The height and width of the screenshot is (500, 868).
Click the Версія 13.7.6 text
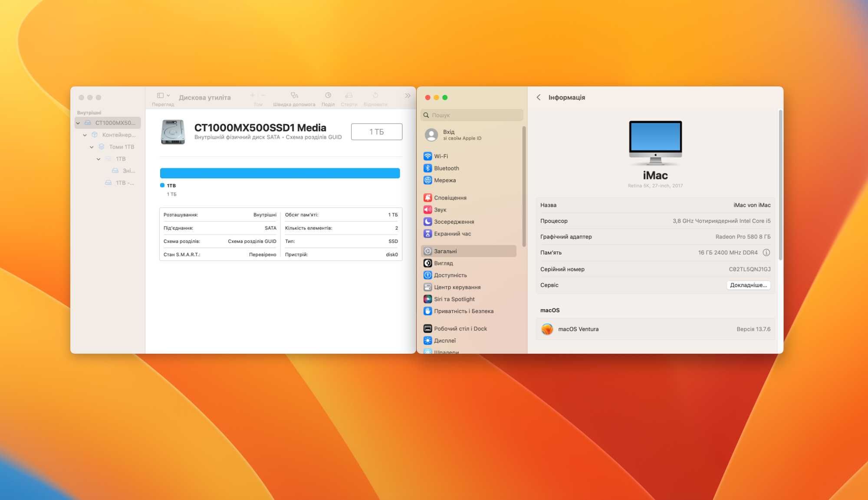tap(753, 329)
